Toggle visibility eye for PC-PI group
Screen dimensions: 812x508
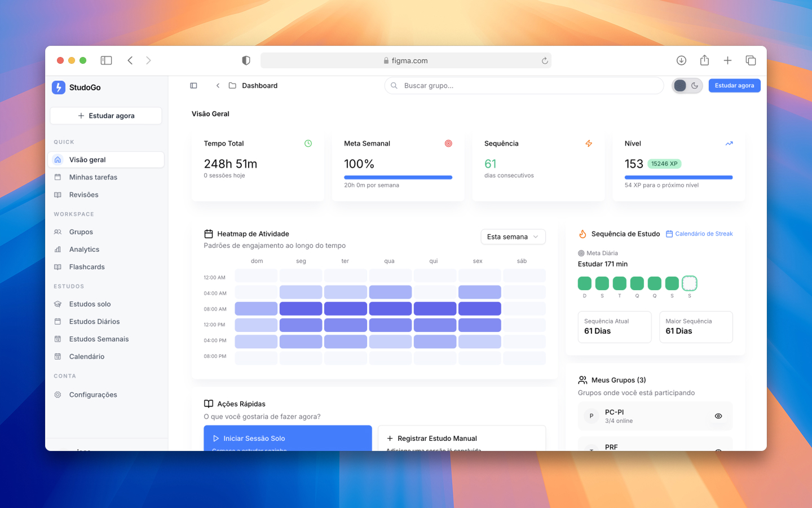tap(718, 416)
